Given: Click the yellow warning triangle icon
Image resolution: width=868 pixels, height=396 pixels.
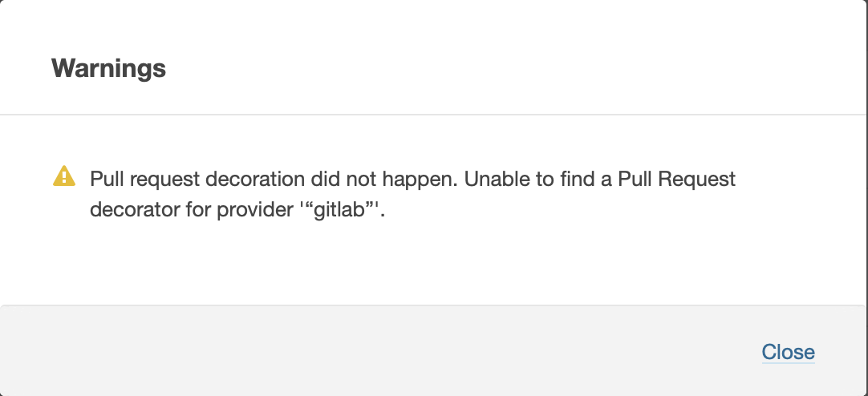Looking at the screenshot, I should click(x=63, y=176).
